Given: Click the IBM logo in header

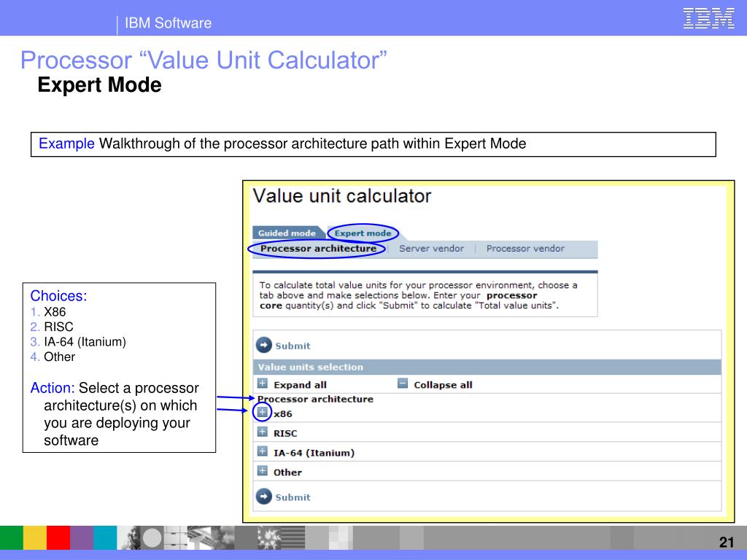Looking at the screenshot, I should coord(708,18).
